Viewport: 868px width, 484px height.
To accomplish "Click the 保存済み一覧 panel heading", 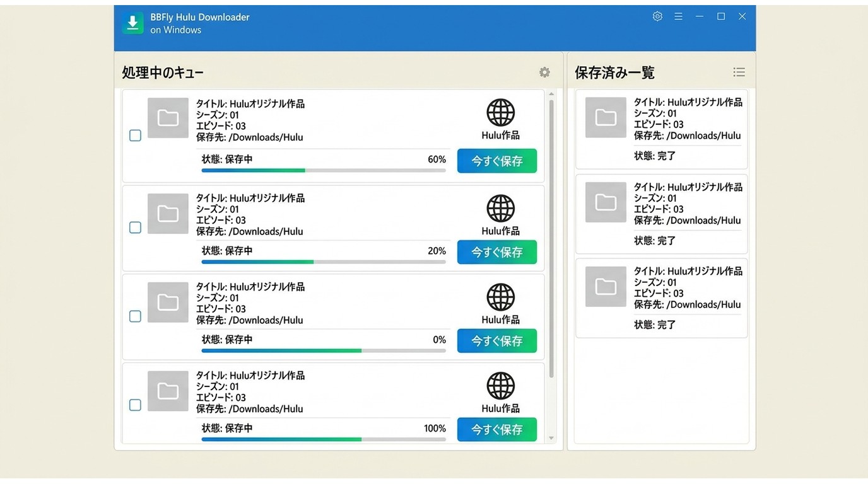I will pyautogui.click(x=614, y=72).
